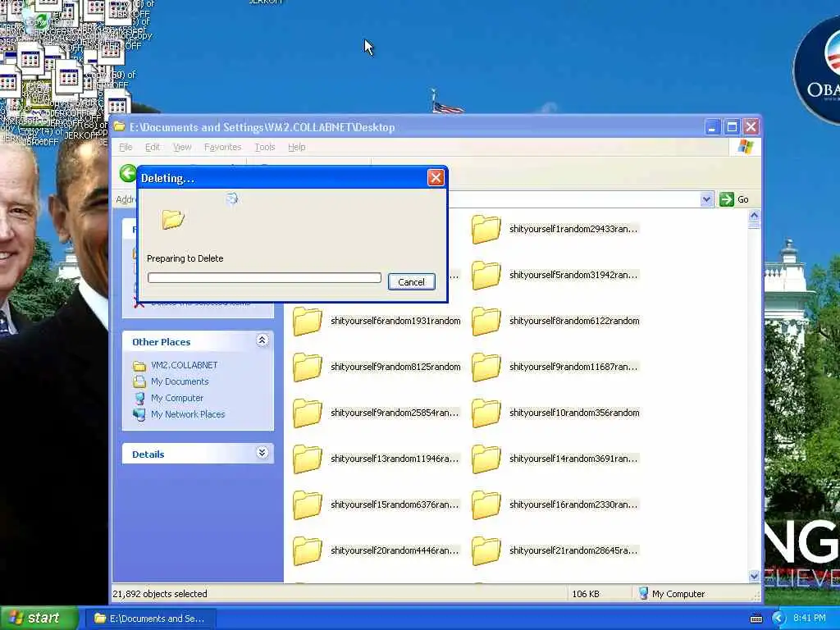Select folder icon shityourself14random3691
Image resolution: width=840 pixels, height=630 pixels.
pyautogui.click(x=486, y=459)
